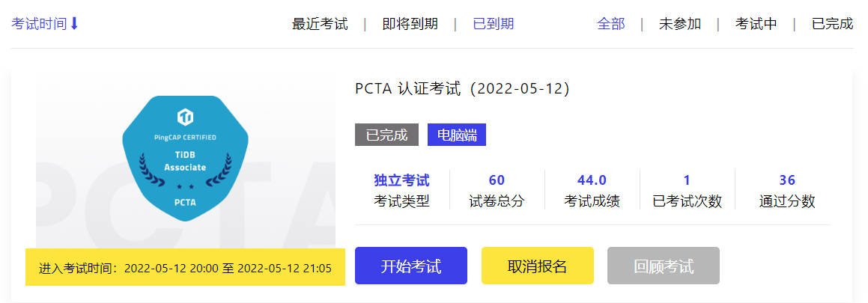Open PCTA 认证考试 (2022-05-12) title
This screenshot has height=303, width=868.
pos(462,88)
